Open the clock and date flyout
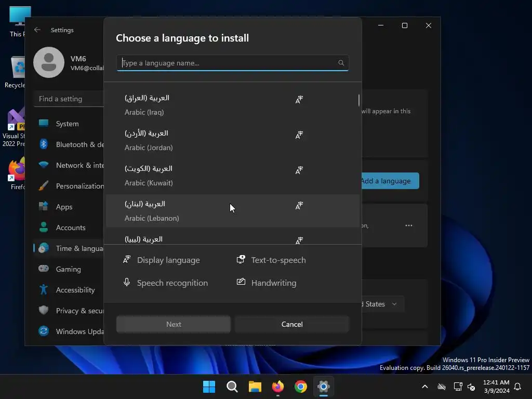 click(496, 387)
